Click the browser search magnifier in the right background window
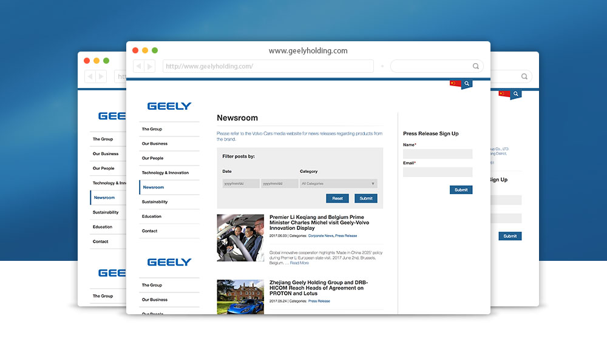The image size is (607, 364). (524, 76)
